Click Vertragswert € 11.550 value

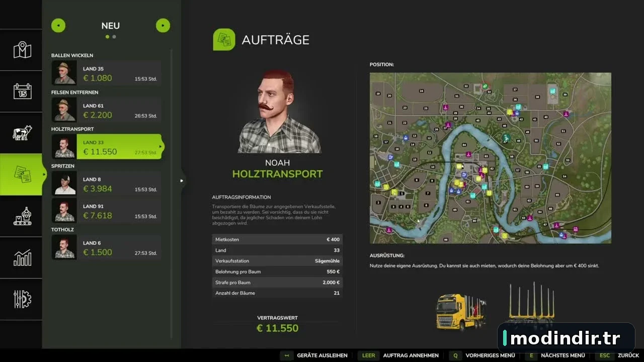tap(277, 328)
